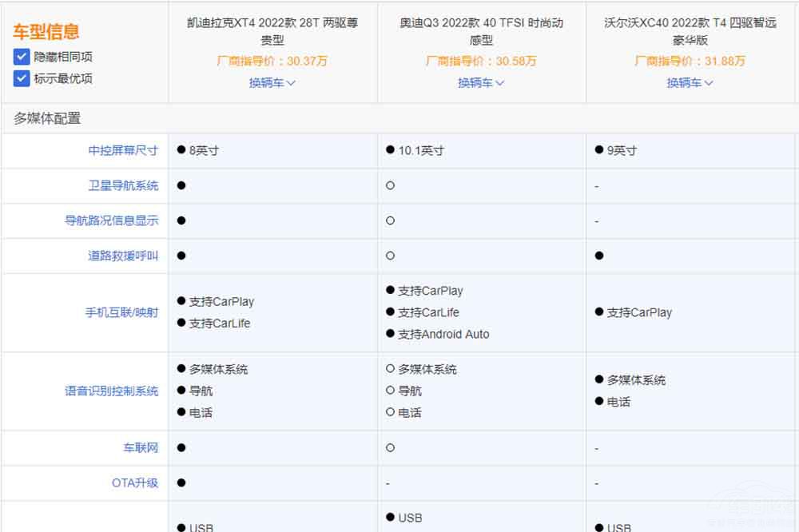The height and width of the screenshot is (532, 799).
Task: Expand 换辆车 dropdown under 奥迪Q3
Action: pos(481,82)
